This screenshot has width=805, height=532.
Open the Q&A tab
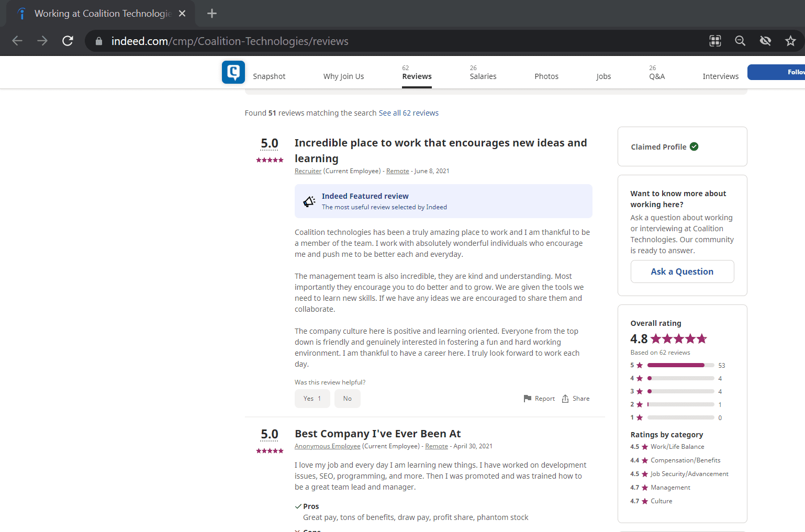(x=657, y=76)
